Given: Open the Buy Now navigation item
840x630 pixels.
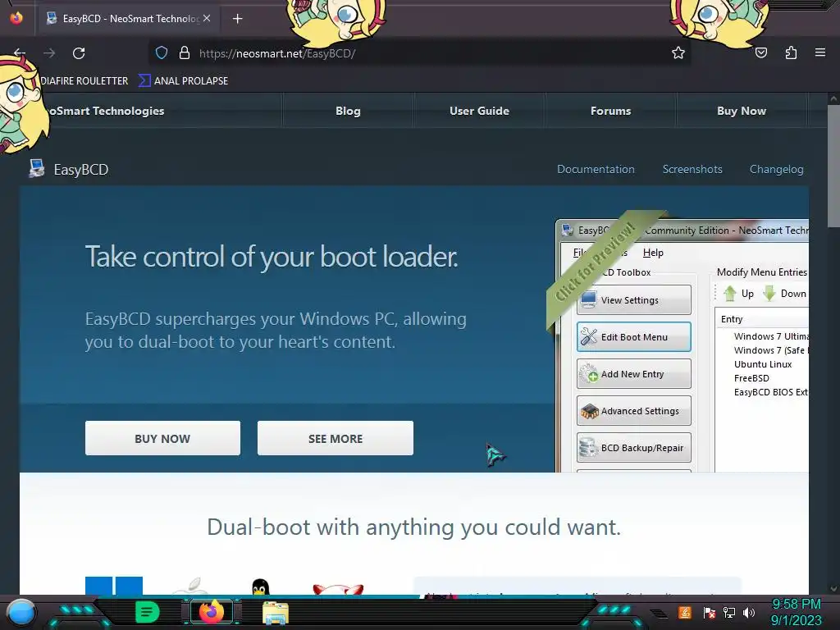Looking at the screenshot, I should [x=742, y=111].
